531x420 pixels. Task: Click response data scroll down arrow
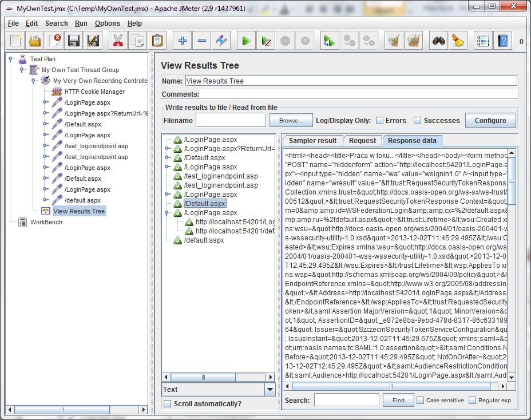pyautogui.click(x=512, y=377)
